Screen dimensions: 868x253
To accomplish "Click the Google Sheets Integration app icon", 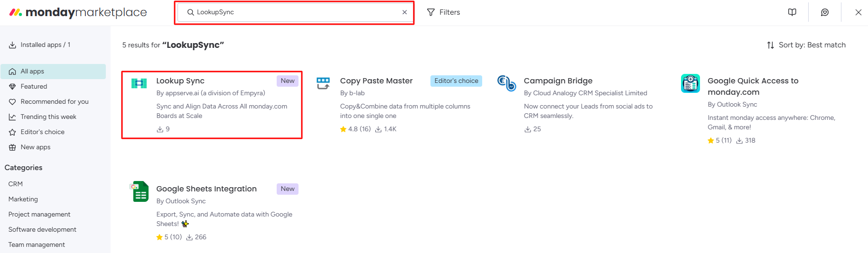I will [x=140, y=191].
